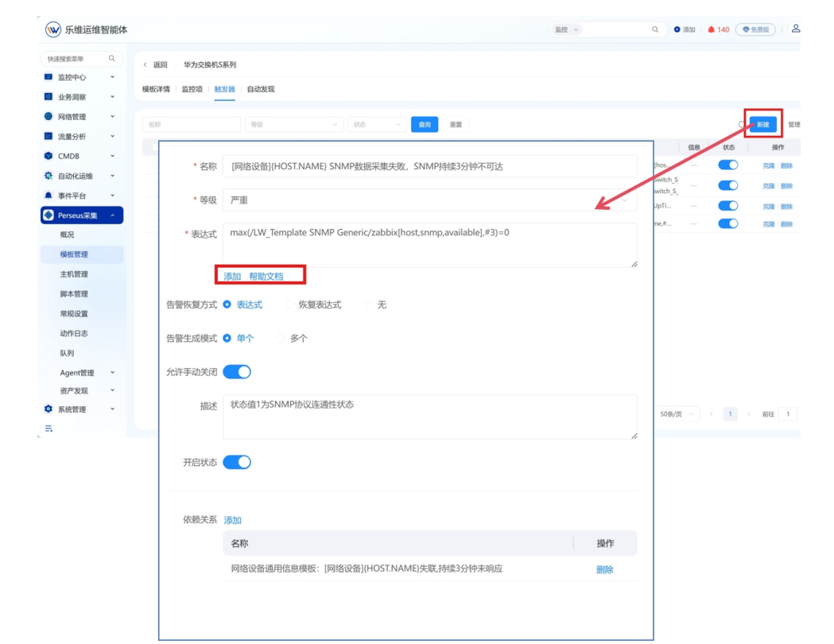Click the 重置 button
834x644 pixels.
point(456,125)
